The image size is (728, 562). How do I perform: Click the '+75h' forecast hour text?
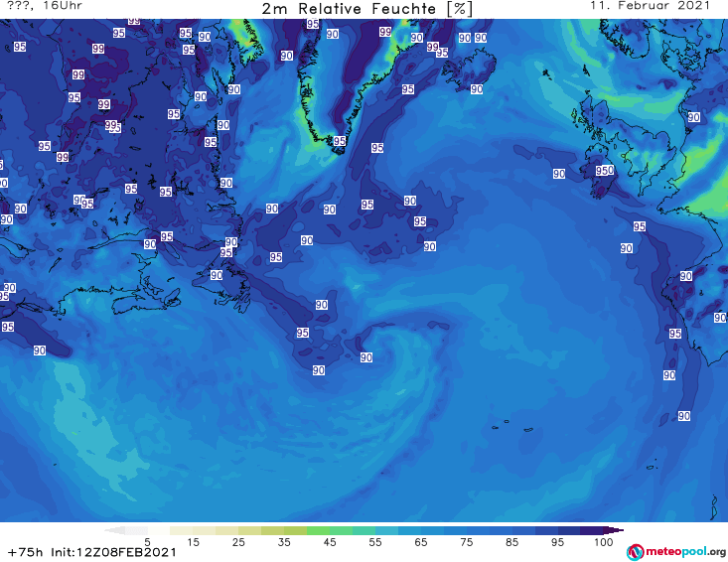click(x=26, y=552)
